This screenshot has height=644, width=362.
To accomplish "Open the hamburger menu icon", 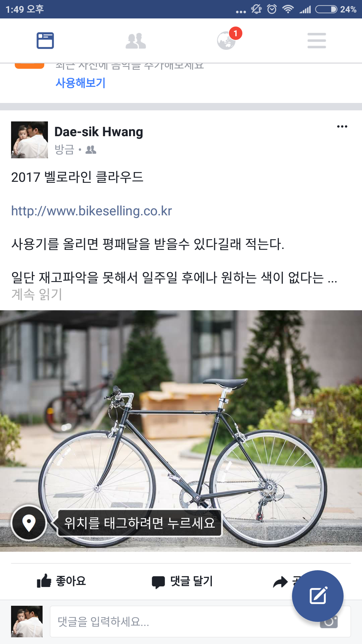I will click(x=317, y=41).
